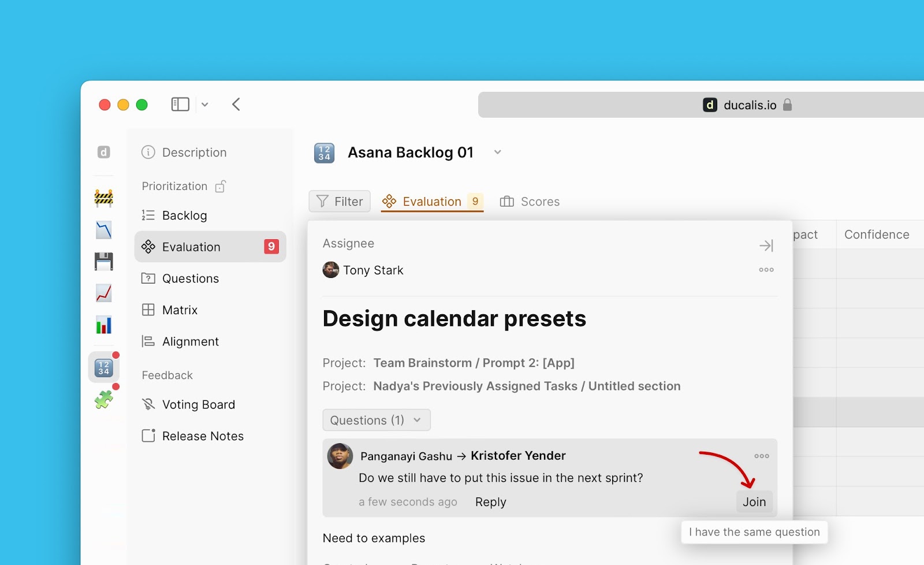The image size is (924, 565).
Task: Open Release Notes
Action: [x=193, y=436]
